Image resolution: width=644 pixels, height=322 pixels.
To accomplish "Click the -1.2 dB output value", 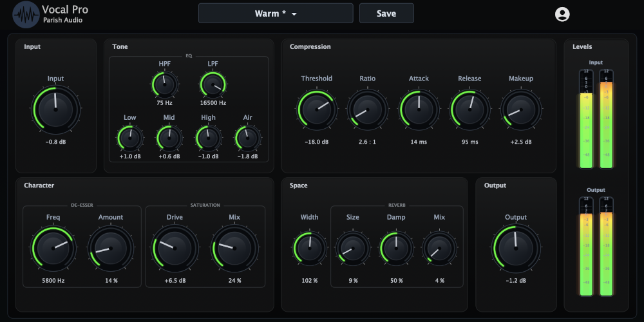I will [516, 281].
